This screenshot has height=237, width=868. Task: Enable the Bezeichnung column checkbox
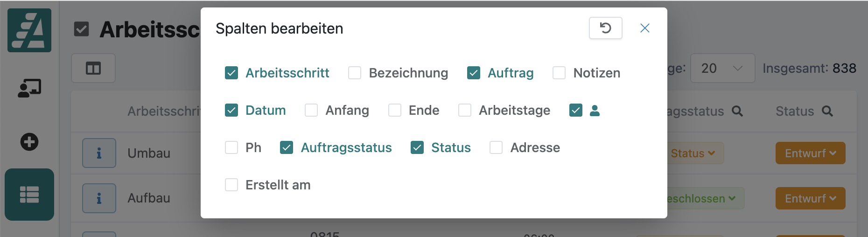click(x=355, y=73)
